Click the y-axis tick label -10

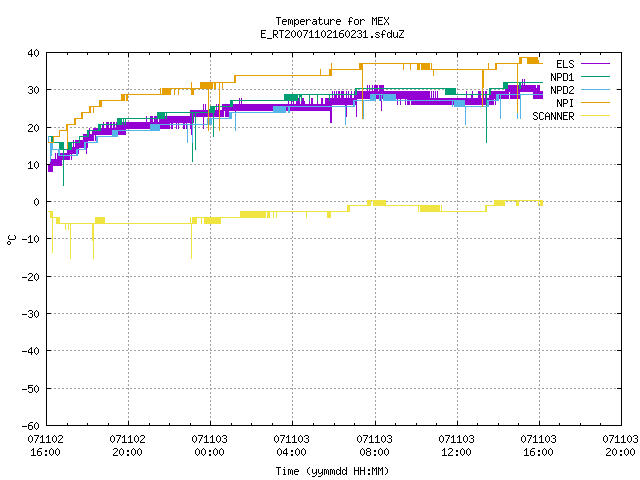[x=31, y=239]
